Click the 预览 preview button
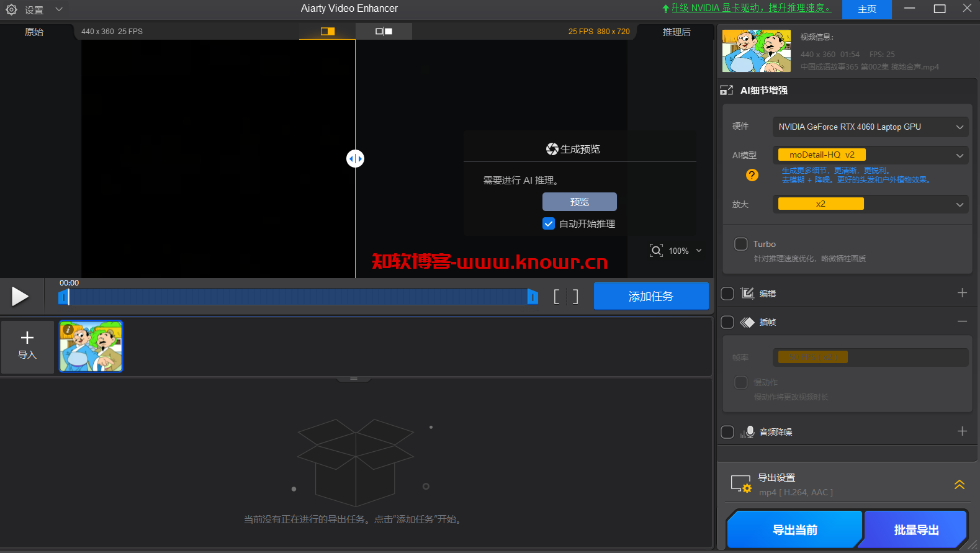The width and height of the screenshot is (980, 553). [x=580, y=202]
